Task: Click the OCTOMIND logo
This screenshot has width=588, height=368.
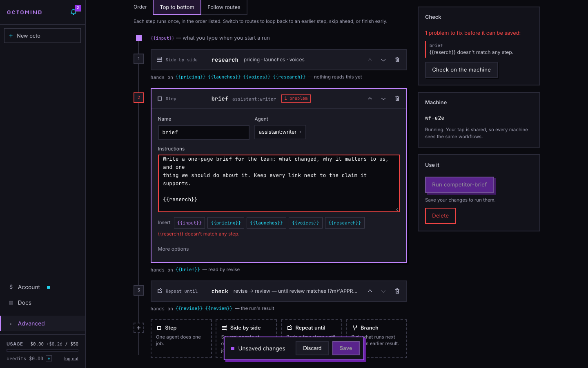Action: pyautogui.click(x=24, y=12)
